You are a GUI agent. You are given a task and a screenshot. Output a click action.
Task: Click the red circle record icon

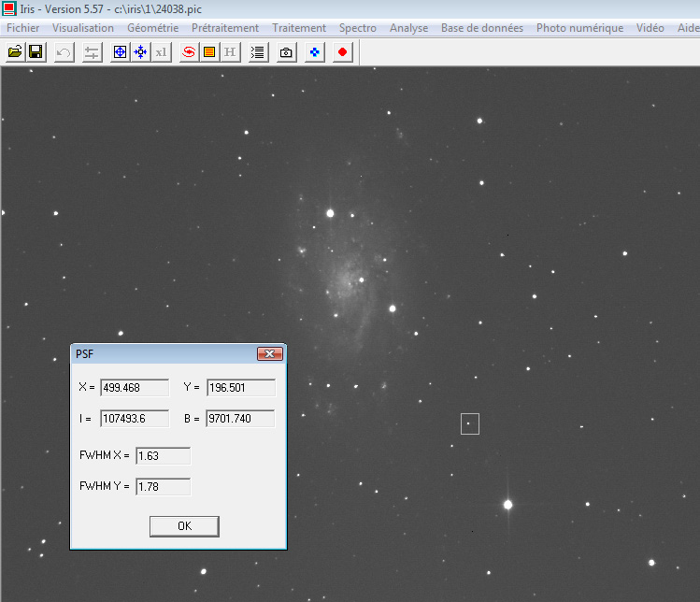pyautogui.click(x=342, y=52)
